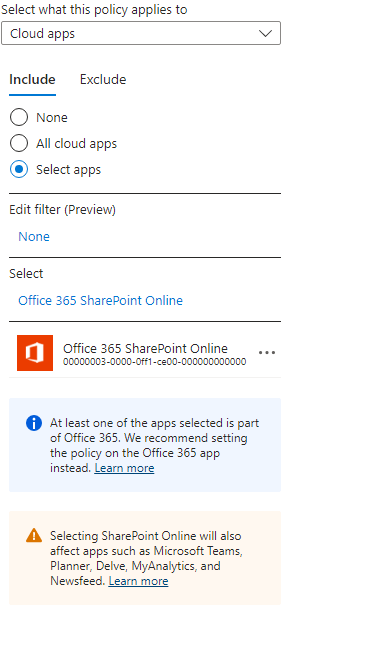The width and height of the screenshot is (384, 653).
Task: Switch to the Exclude tab
Action: pos(103,79)
